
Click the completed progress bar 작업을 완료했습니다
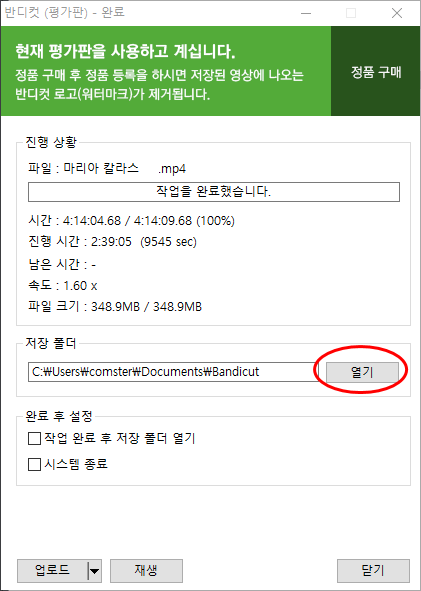tap(214, 192)
